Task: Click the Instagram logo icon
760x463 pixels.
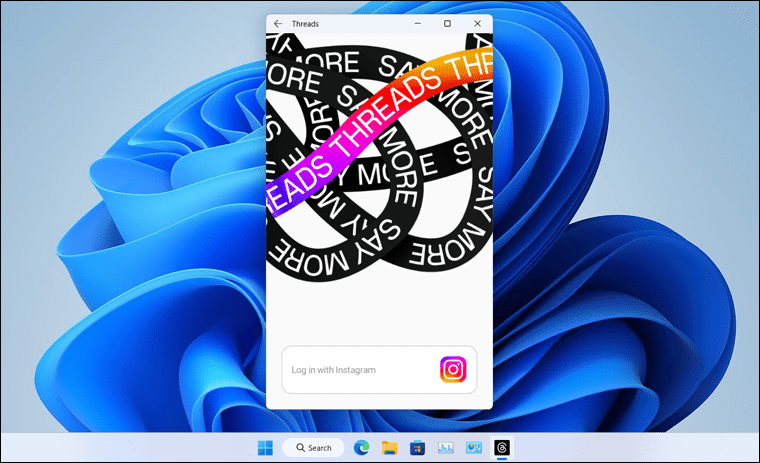Action: (453, 369)
